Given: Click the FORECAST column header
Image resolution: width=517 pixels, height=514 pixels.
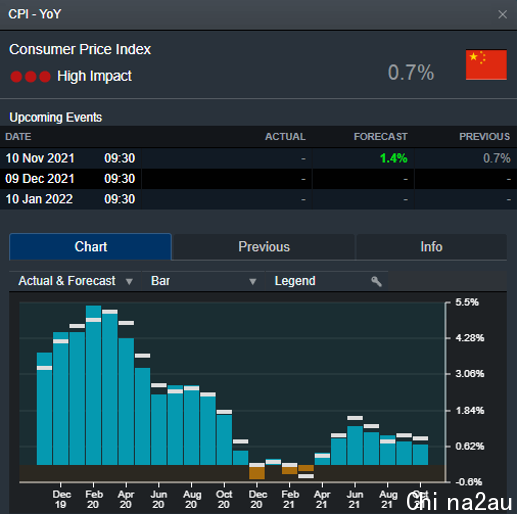Looking at the screenshot, I should pyautogui.click(x=380, y=137).
